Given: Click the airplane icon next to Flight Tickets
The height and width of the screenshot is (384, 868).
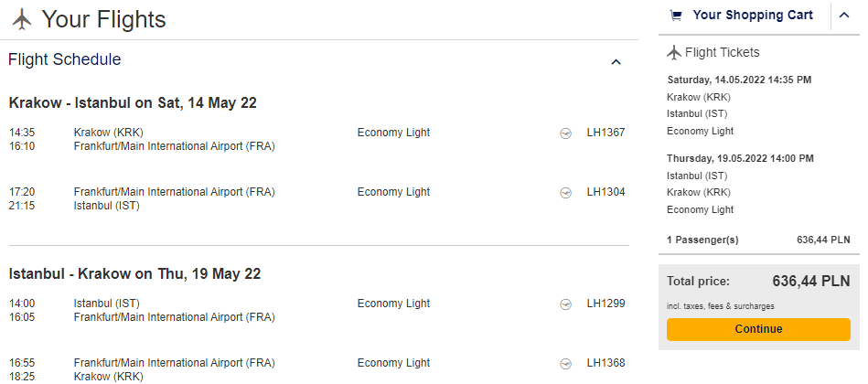Looking at the screenshot, I should point(674,52).
